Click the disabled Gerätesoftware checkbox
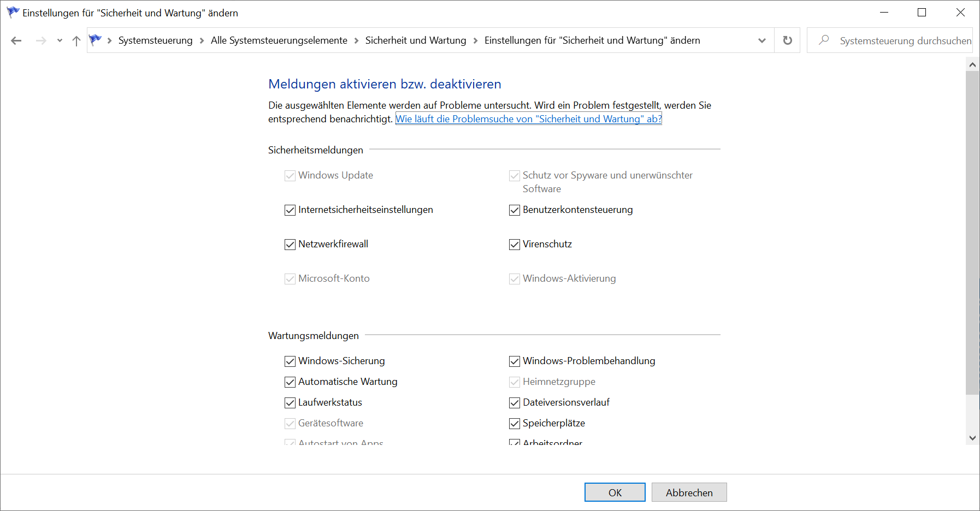Viewport: 980px width, 511px height. point(290,424)
